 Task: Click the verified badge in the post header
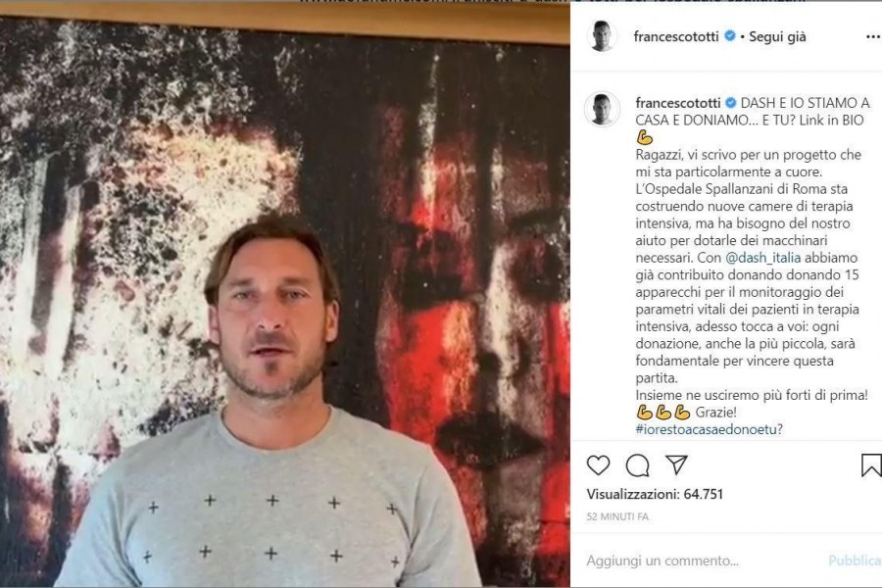(729, 36)
